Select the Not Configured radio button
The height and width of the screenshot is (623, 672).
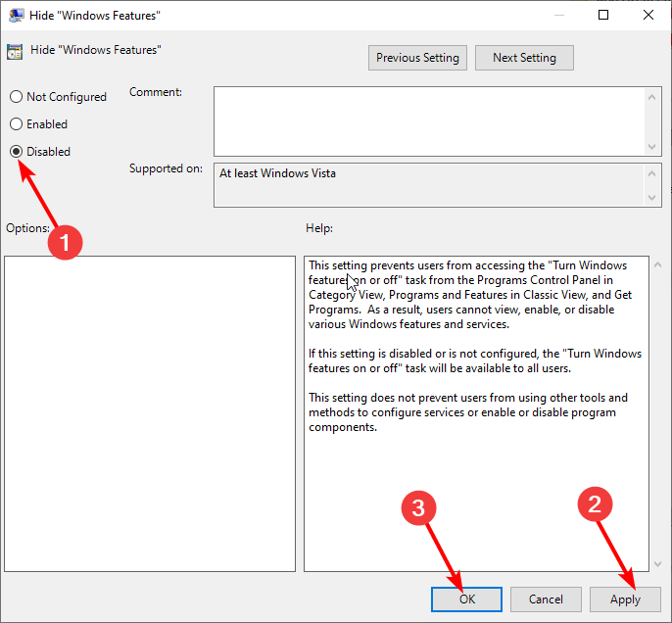58,97
